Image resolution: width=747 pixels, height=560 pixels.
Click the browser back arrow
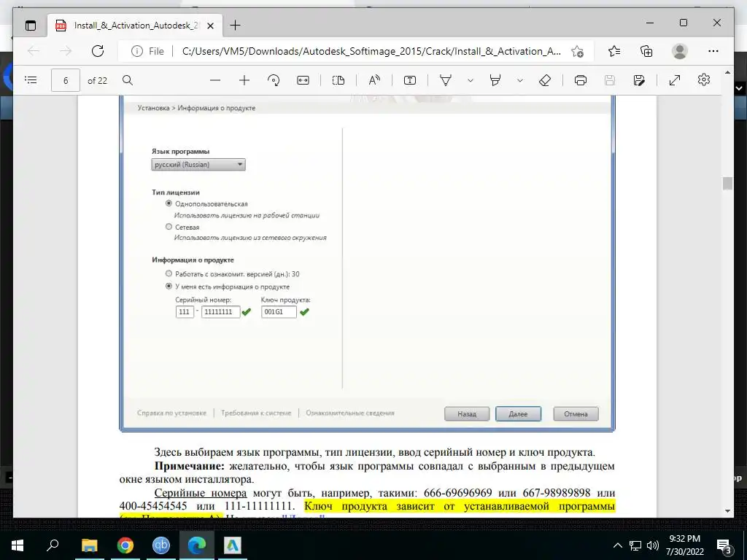click(34, 51)
